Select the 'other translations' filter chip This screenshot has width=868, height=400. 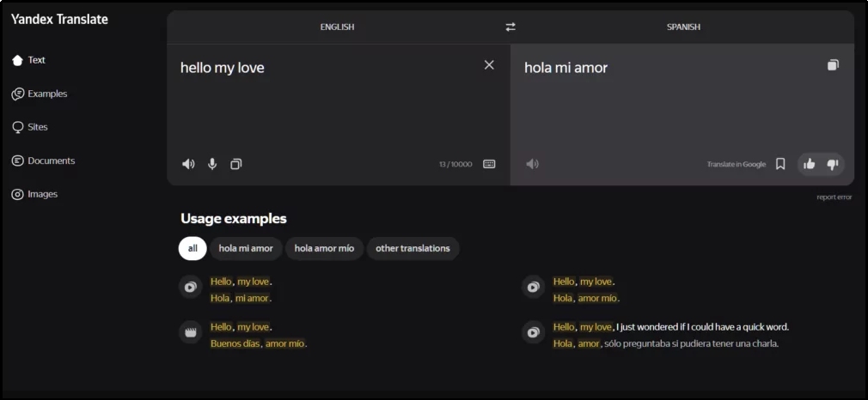[x=413, y=248]
